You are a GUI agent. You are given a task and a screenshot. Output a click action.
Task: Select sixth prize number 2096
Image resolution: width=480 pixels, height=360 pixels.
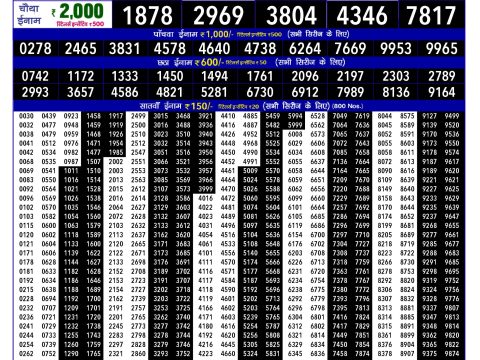305,76
